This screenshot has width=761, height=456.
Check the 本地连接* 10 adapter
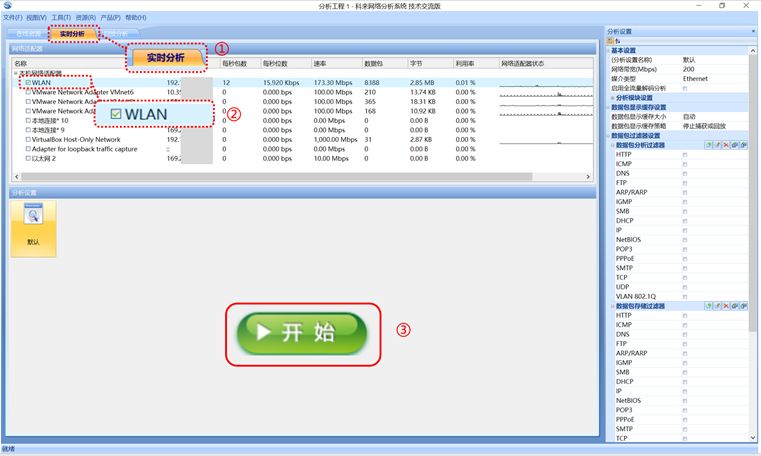tap(28, 120)
